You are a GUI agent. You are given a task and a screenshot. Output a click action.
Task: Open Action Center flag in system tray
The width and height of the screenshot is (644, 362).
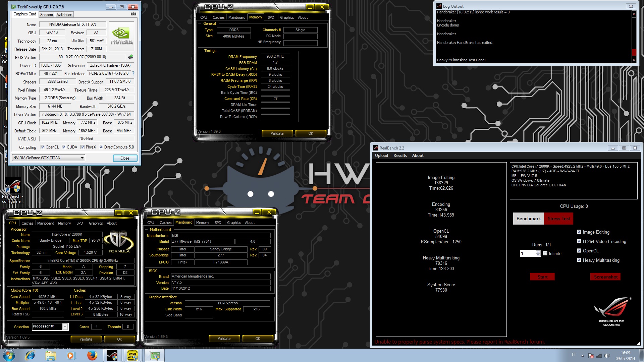tap(591, 356)
